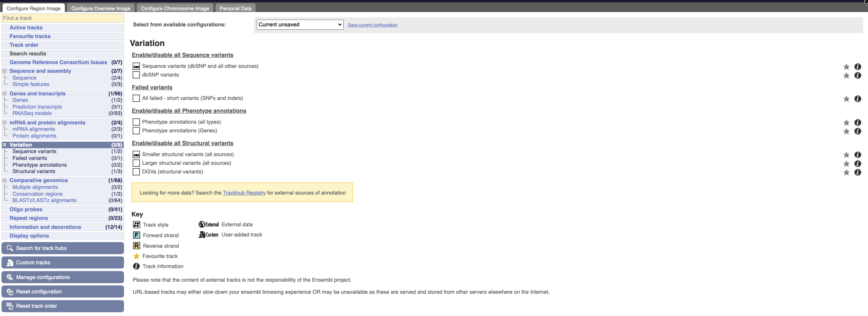The width and height of the screenshot is (868, 316).
Task: Show info for Sequence variants (dbSNP and all sources)
Action: click(x=857, y=67)
